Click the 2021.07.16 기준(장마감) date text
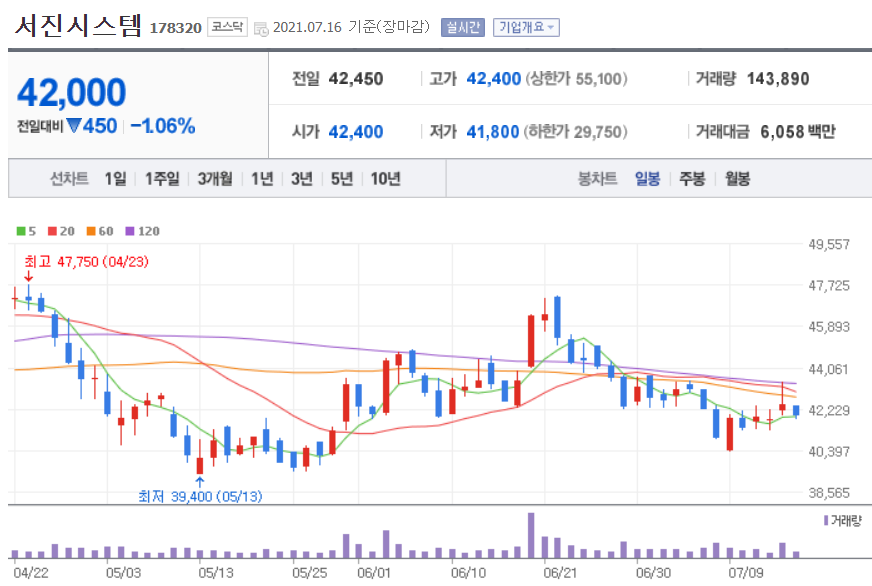Screen dimensions: 872x586 tap(351, 27)
